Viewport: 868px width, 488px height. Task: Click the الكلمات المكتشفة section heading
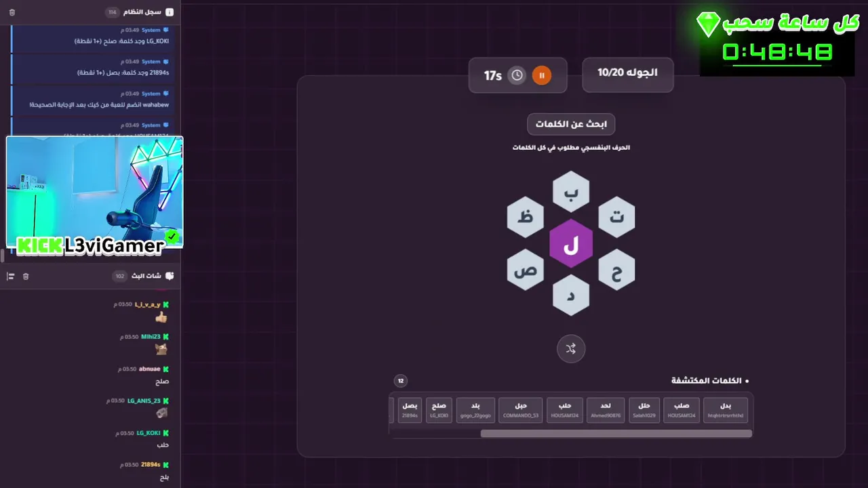(707, 381)
